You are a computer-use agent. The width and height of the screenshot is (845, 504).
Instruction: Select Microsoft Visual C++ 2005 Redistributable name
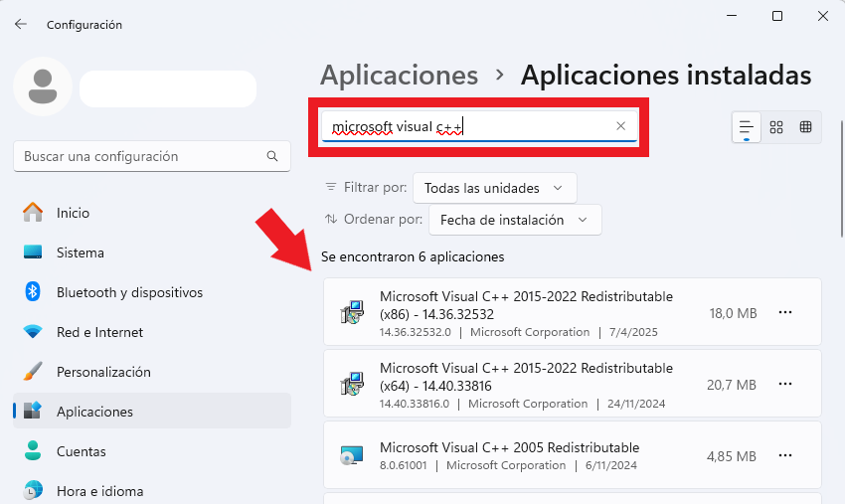pos(509,447)
